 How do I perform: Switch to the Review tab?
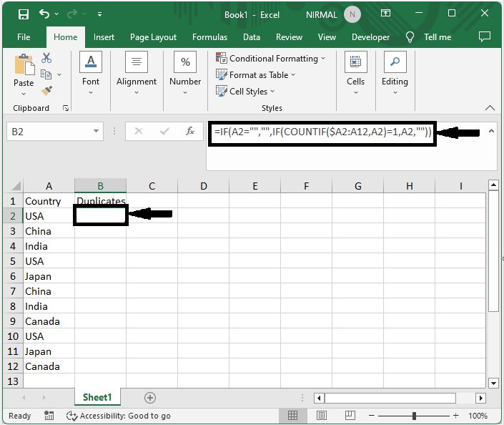pos(289,37)
